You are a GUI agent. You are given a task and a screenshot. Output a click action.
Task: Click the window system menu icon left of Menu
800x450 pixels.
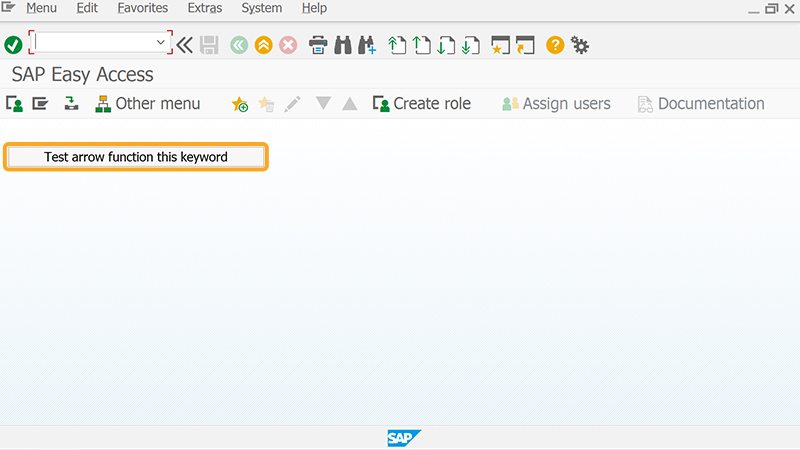coord(8,7)
